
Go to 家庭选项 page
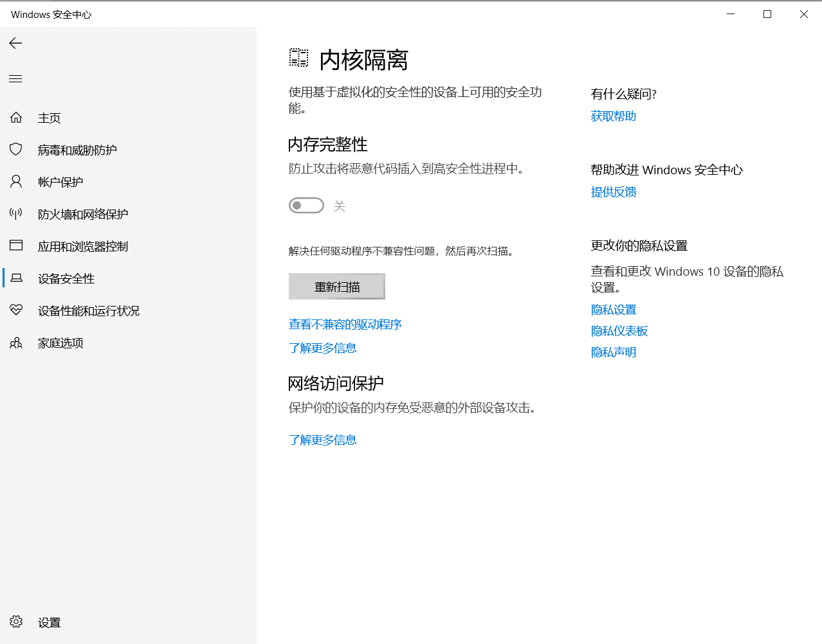pyautogui.click(x=129, y=343)
